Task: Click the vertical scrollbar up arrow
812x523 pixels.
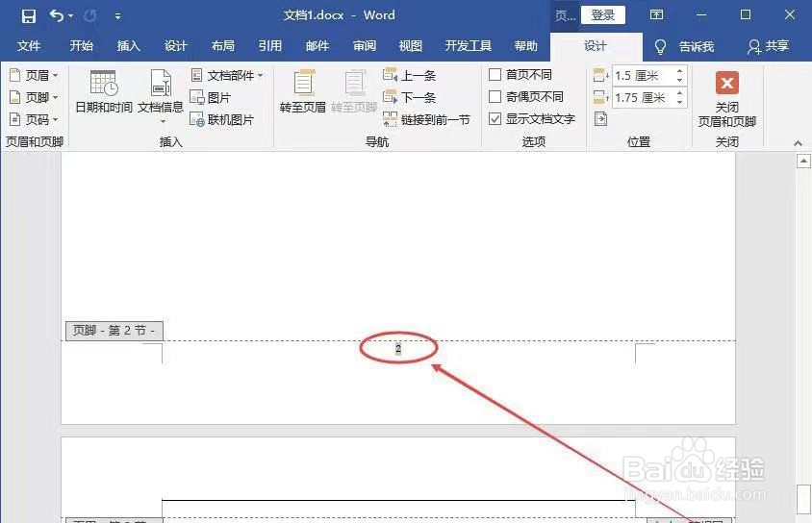Action: point(803,162)
